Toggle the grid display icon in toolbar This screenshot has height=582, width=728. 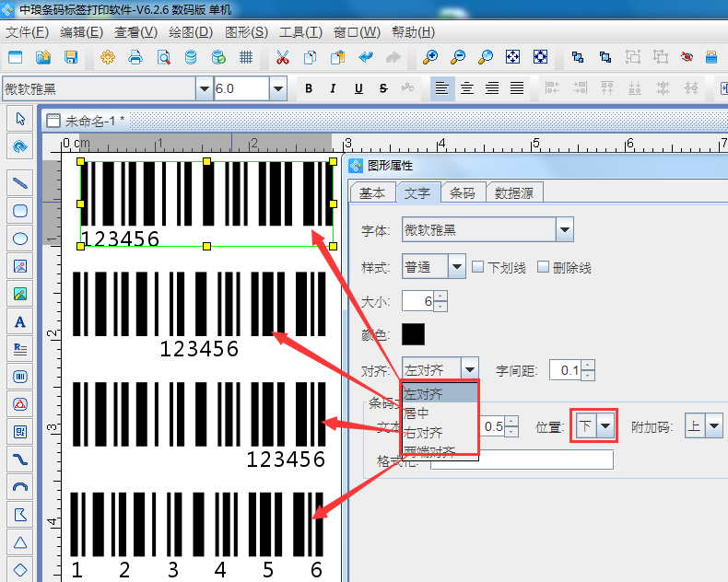pos(246,57)
